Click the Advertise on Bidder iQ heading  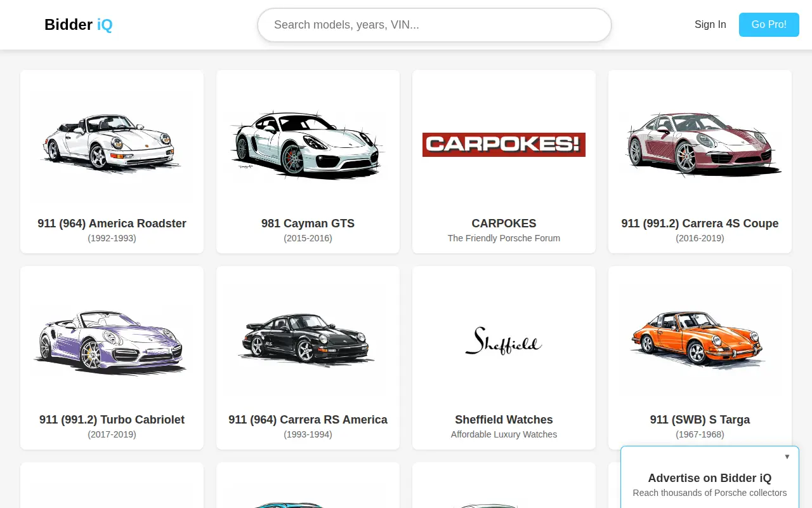coord(710,478)
